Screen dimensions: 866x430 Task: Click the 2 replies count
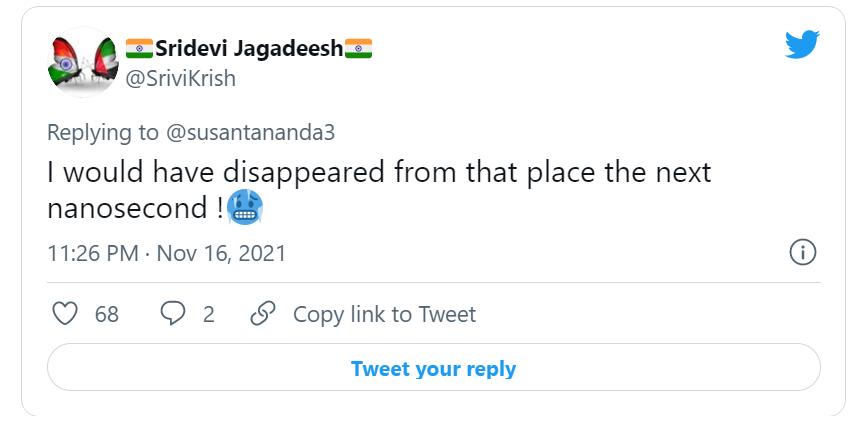tap(208, 314)
